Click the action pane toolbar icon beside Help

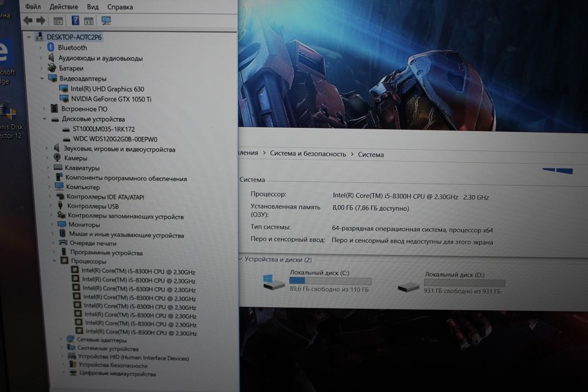pyautogui.click(x=88, y=21)
